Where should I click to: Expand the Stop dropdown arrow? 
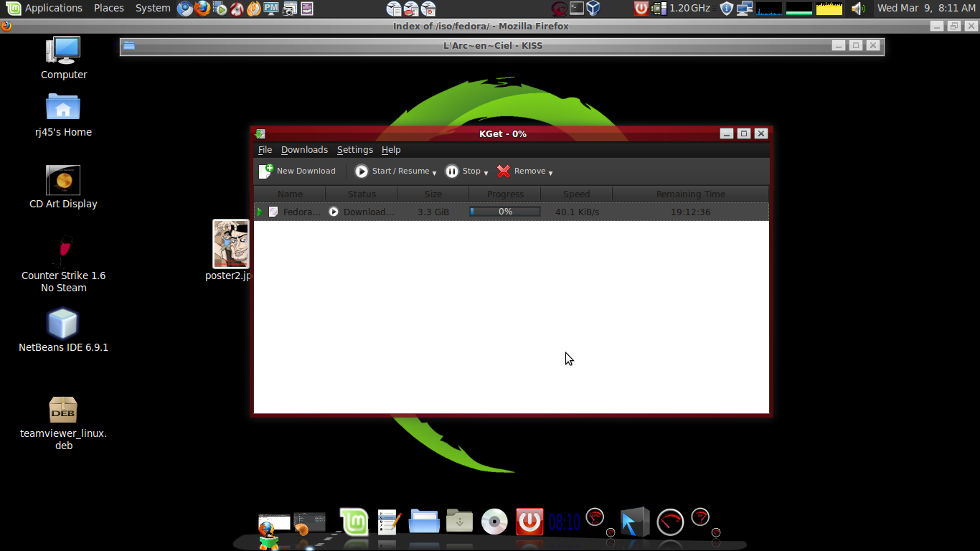coord(486,172)
